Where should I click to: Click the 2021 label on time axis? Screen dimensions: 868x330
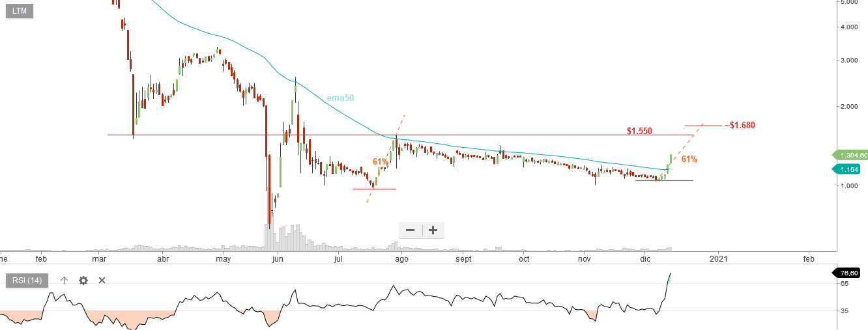coord(719,258)
